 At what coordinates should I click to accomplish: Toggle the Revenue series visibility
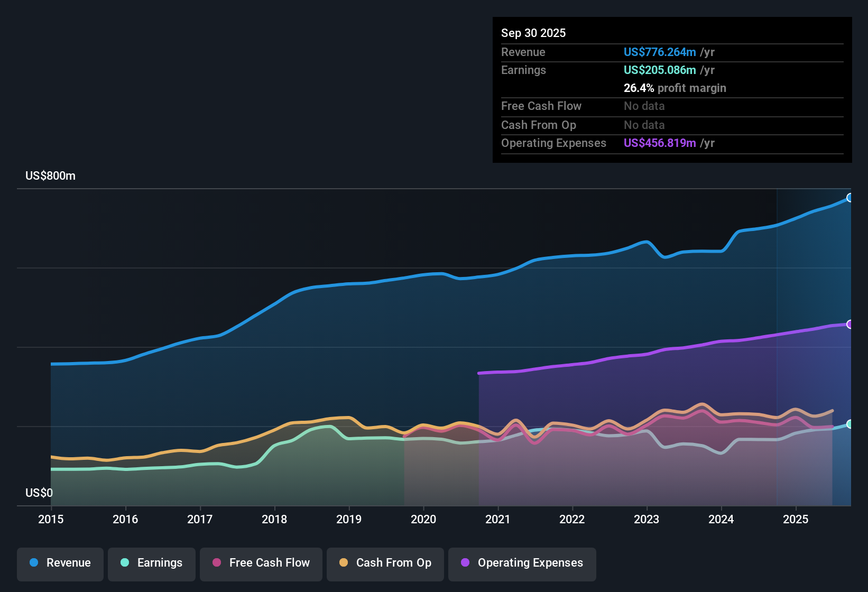(60, 563)
